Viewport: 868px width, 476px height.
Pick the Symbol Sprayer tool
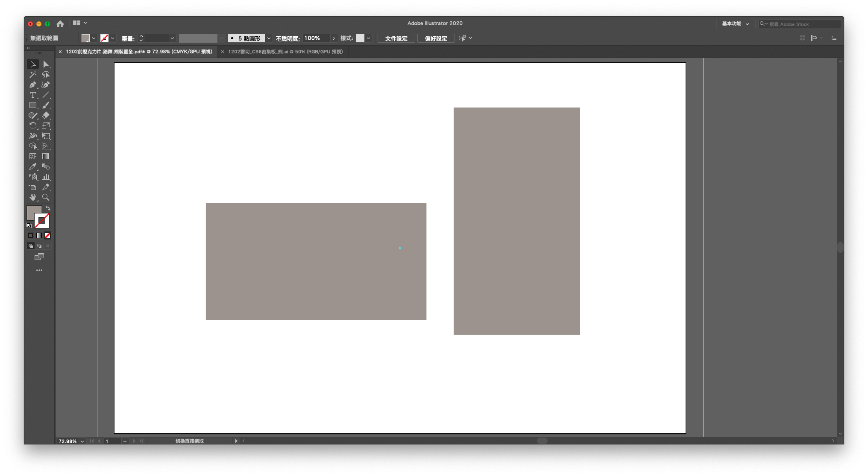pyautogui.click(x=33, y=177)
